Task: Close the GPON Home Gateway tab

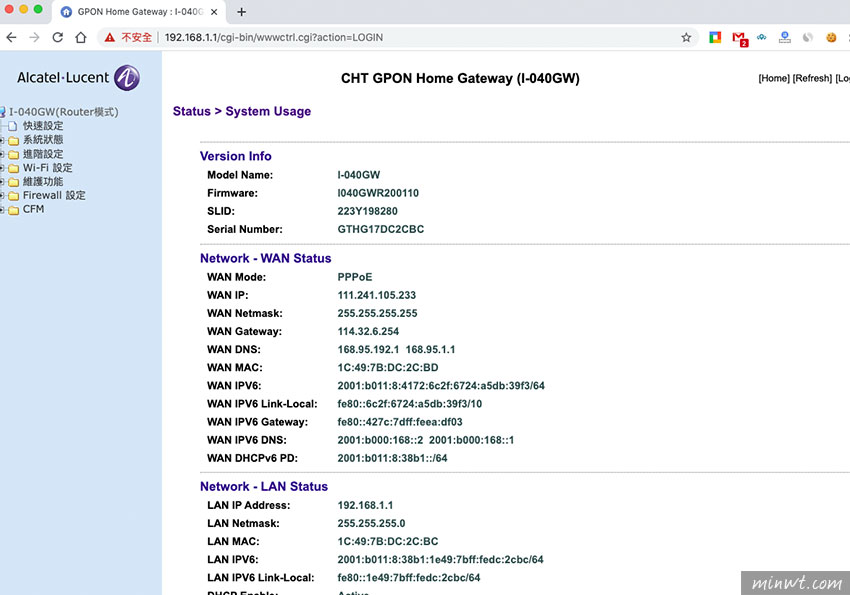Action: click(214, 12)
